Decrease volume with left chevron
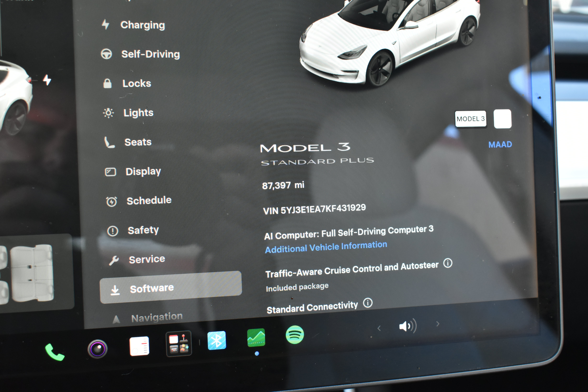Image resolution: width=588 pixels, height=392 pixels. point(379,328)
